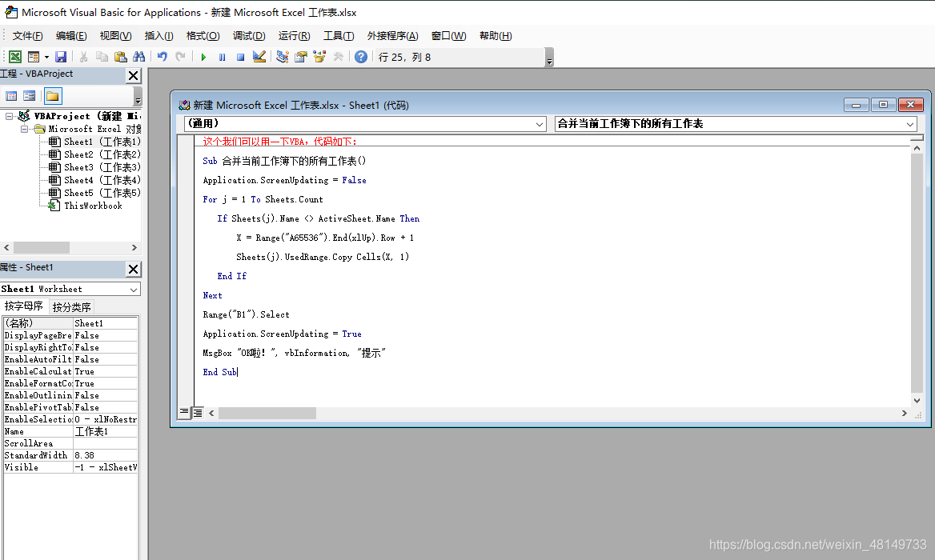
Task: Open the 工具(T) menu
Action: (x=339, y=36)
